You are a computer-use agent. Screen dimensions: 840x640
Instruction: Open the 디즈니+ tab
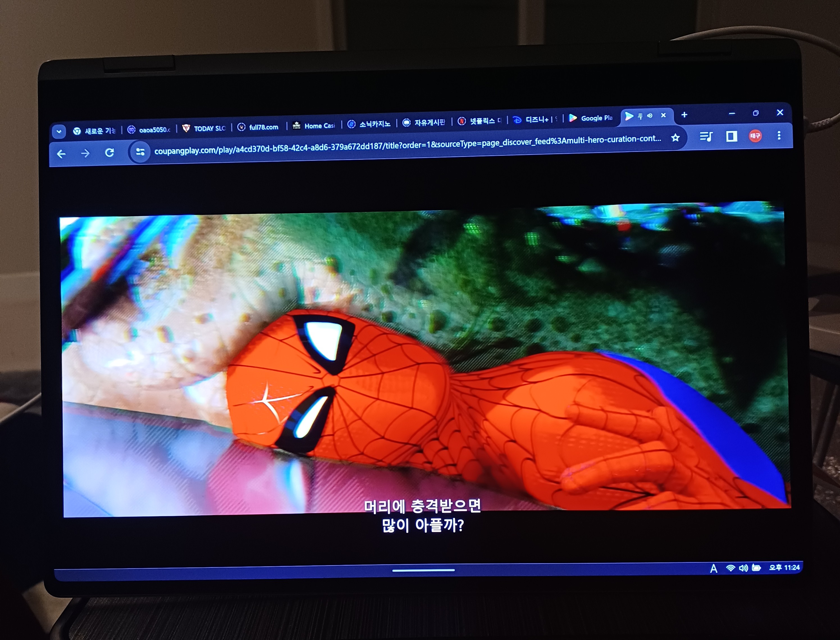[535, 120]
